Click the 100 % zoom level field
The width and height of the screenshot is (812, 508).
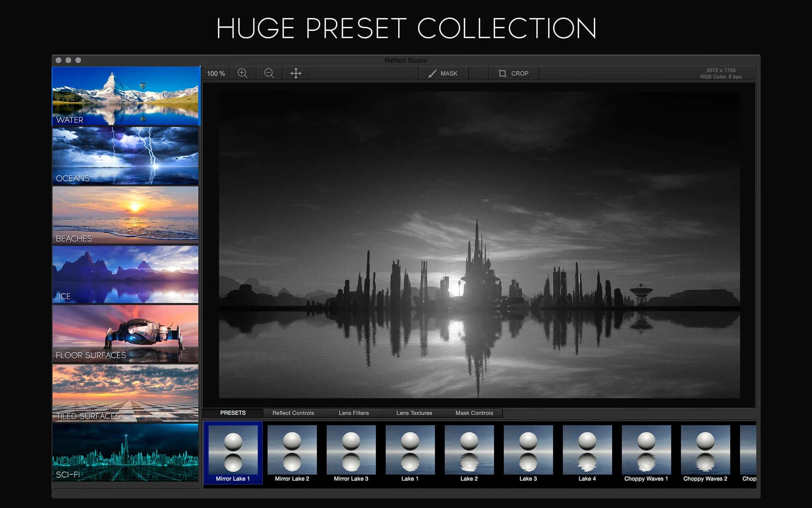tap(216, 73)
